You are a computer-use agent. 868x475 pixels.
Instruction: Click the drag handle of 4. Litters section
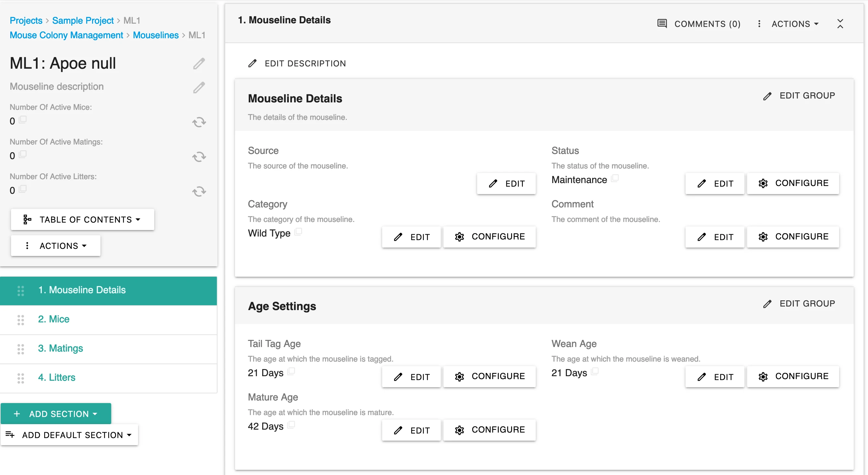click(x=20, y=378)
